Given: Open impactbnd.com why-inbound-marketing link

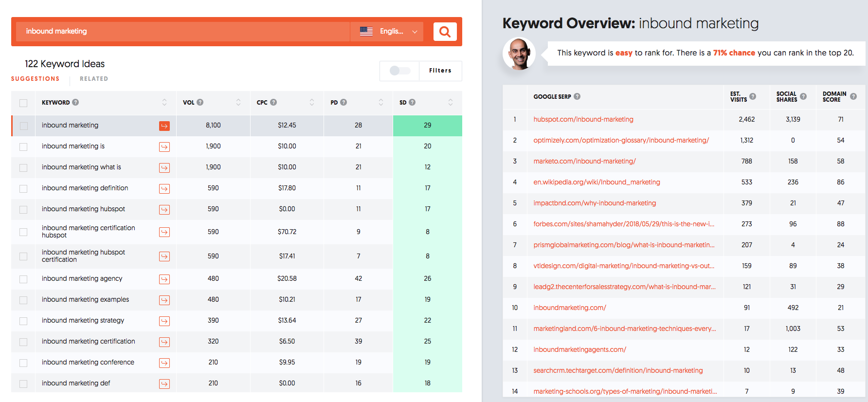Looking at the screenshot, I should tap(595, 203).
